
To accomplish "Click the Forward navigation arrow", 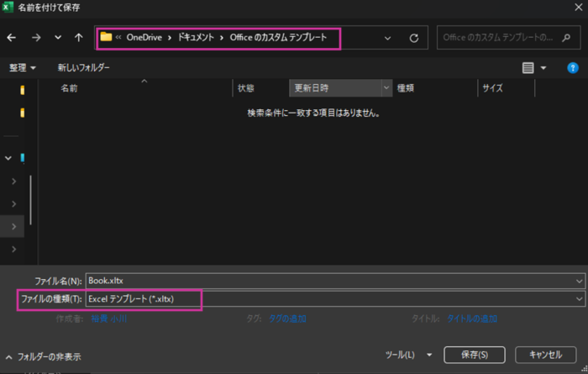I will click(x=35, y=38).
